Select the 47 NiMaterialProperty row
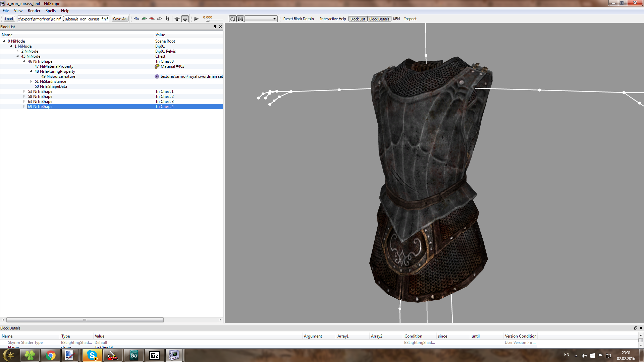Viewport: 644px width, 362px height. [111, 66]
